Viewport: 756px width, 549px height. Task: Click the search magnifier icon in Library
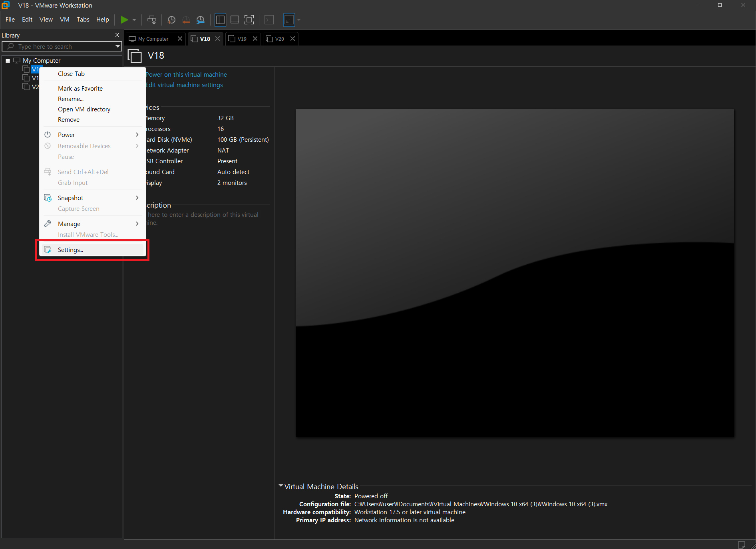pos(11,46)
